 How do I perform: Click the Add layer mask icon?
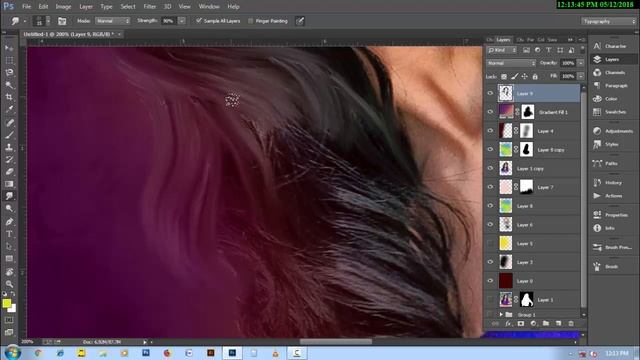click(521, 324)
